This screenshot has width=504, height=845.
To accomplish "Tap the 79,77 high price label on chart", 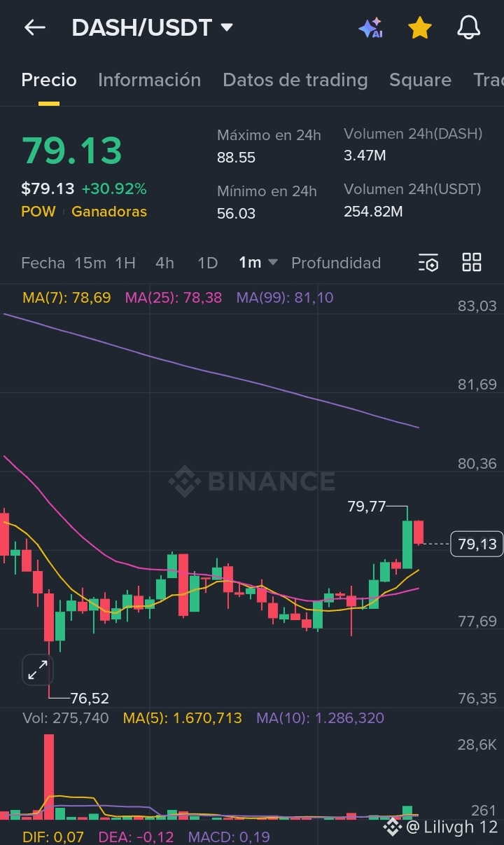I will click(367, 506).
